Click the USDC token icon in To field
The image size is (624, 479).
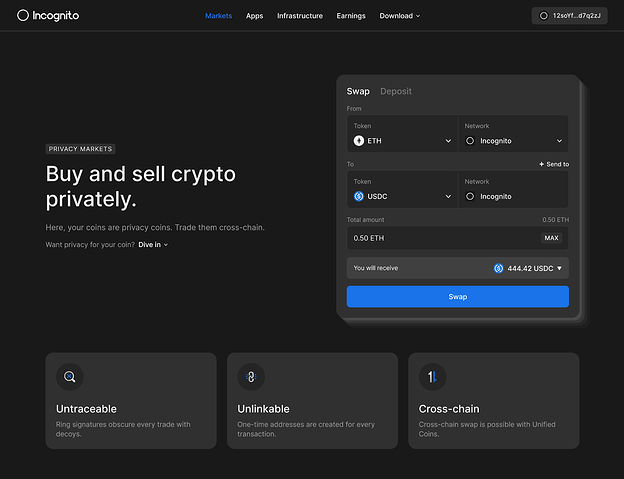359,197
